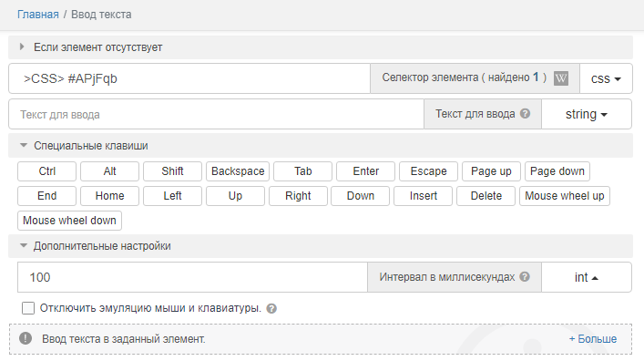Click the exclamation info icon
Viewport: 644px width, 361px height.
pos(26,338)
